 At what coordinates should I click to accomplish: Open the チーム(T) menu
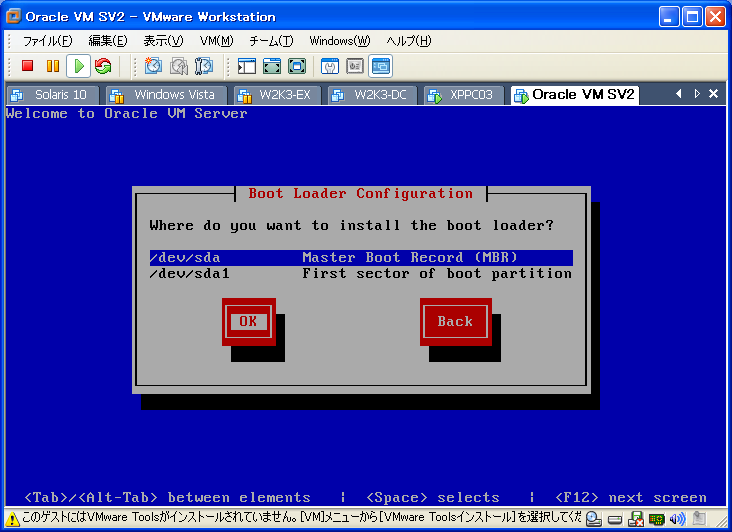[271, 41]
